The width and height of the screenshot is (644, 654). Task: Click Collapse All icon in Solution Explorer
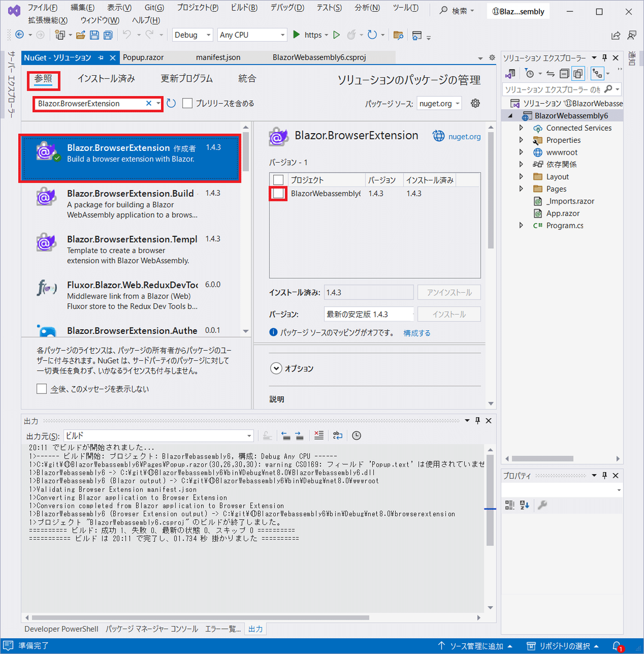(x=564, y=74)
